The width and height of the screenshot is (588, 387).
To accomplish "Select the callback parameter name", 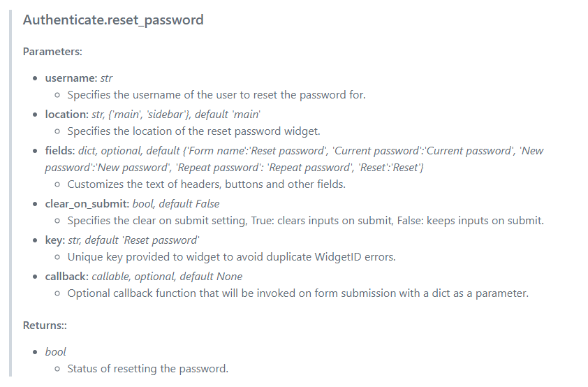I will pyautogui.click(x=66, y=277).
